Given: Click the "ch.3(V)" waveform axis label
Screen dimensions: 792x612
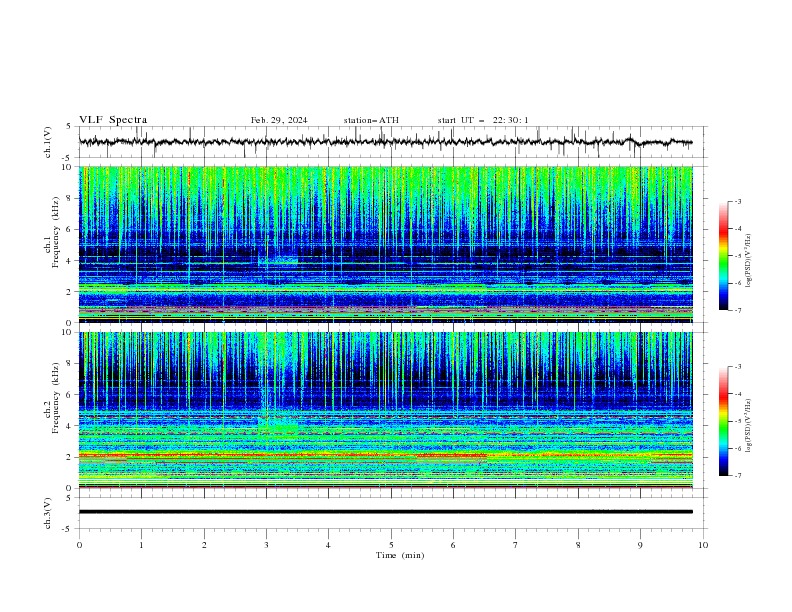Looking at the screenshot, I should click(x=48, y=513).
